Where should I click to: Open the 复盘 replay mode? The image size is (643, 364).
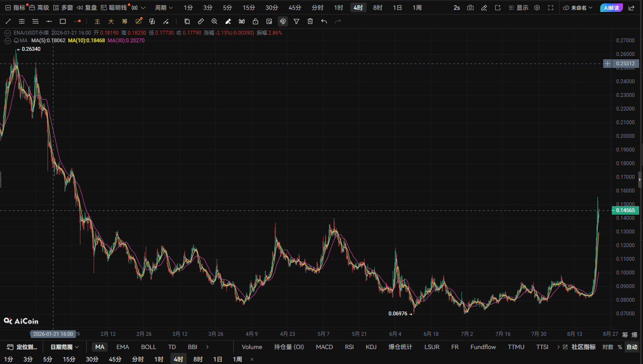click(x=87, y=8)
